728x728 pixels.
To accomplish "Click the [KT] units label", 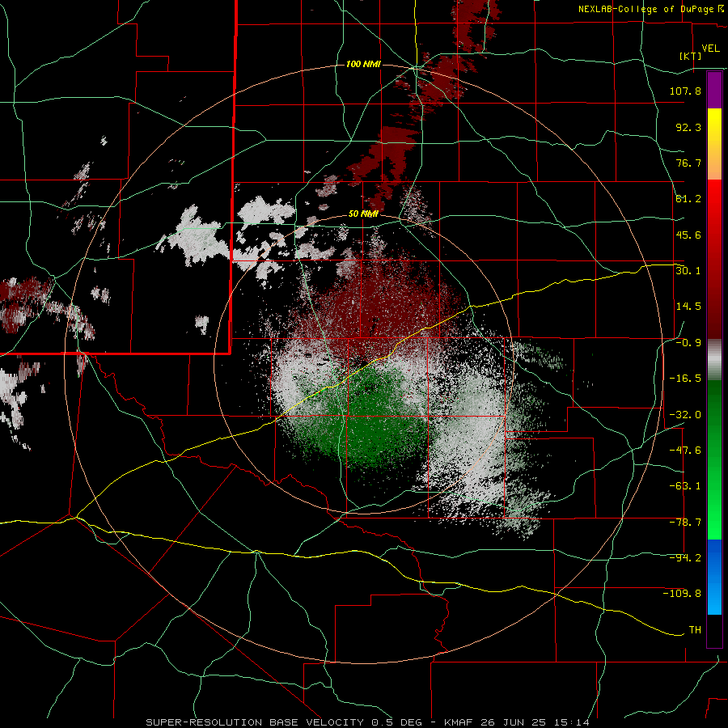I will coord(691,56).
